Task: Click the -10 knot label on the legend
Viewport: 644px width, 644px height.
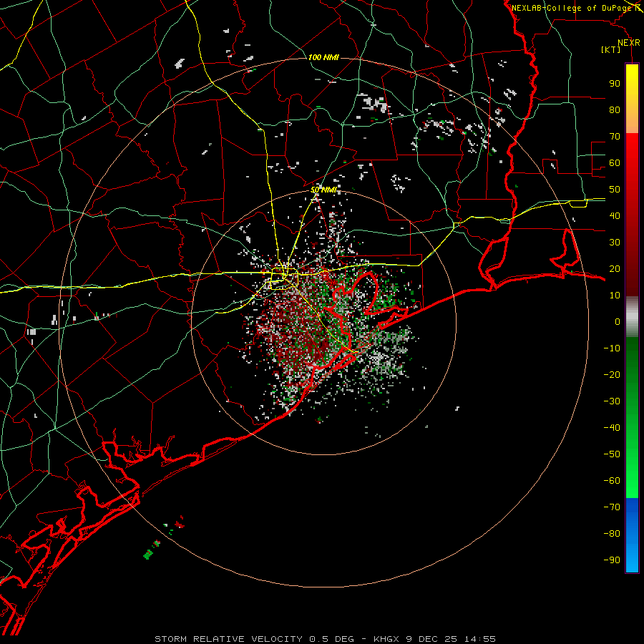Action: click(x=612, y=348)
